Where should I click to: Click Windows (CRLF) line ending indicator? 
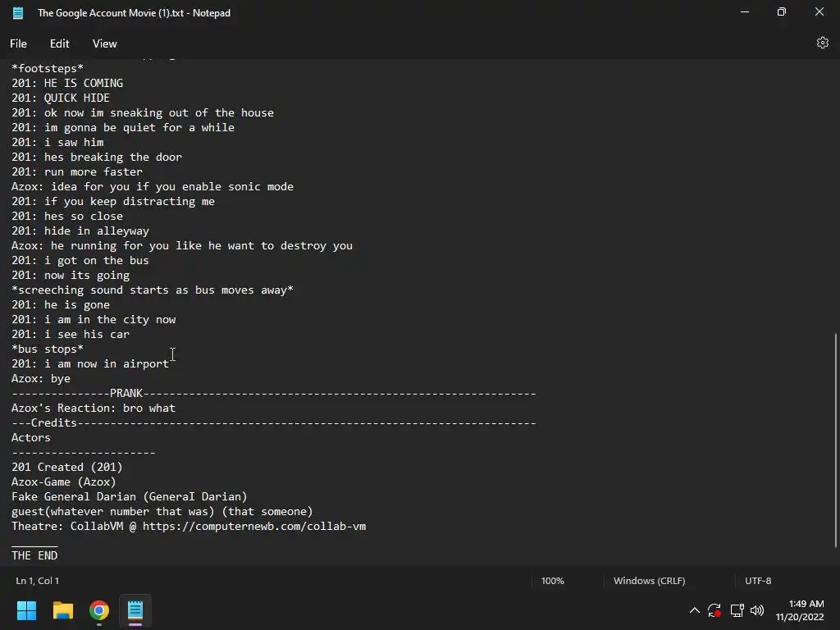pos(650,581)
